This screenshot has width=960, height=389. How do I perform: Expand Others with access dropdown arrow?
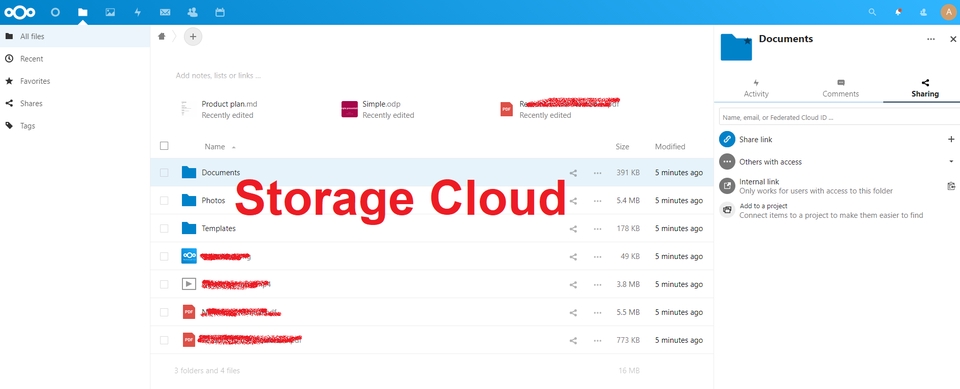pos(951,162)
